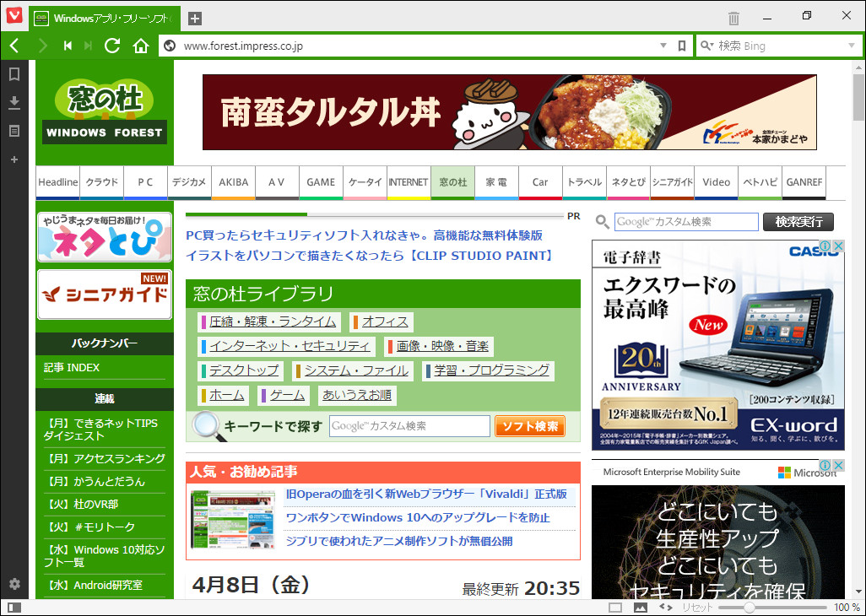The image size is (866, 616).
Task: Open the インターネット・セキュリティ category
Action: (x=287, y=346)
